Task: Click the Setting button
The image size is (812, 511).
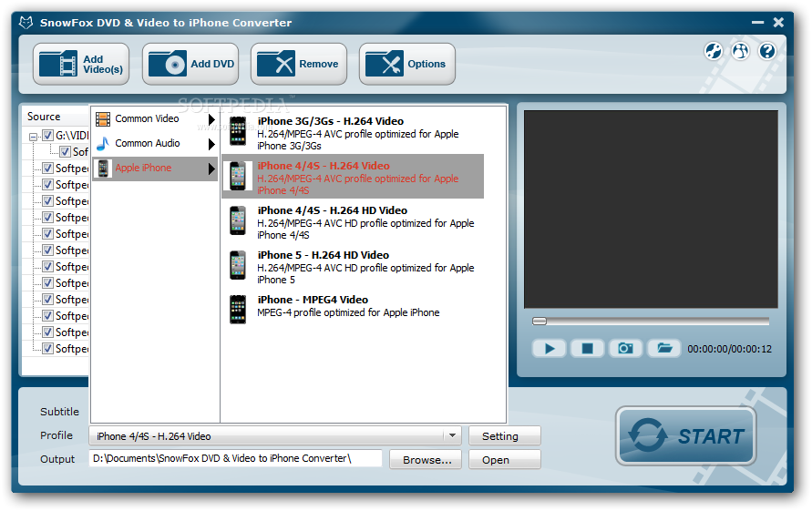Action: pos(504,436)
